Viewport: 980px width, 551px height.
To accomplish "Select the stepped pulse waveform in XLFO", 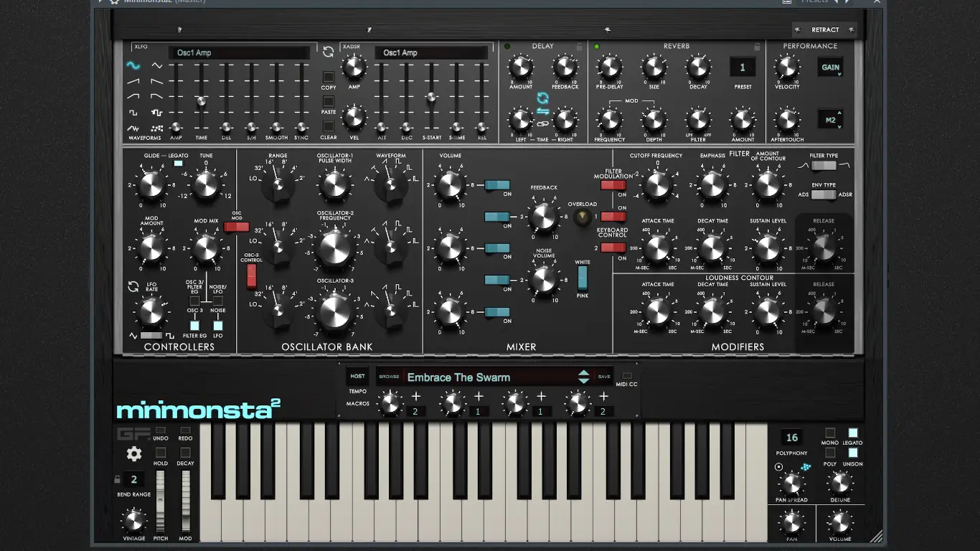I will (156, 113).
